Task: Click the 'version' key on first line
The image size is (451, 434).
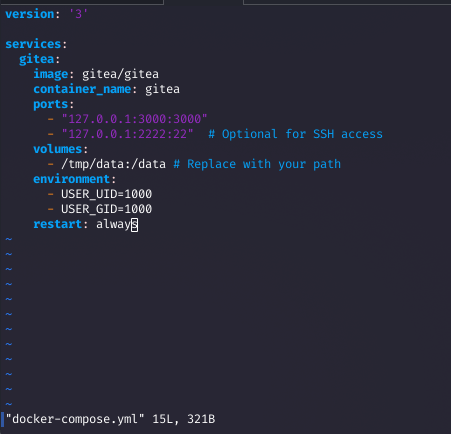Action: point(30,14)
